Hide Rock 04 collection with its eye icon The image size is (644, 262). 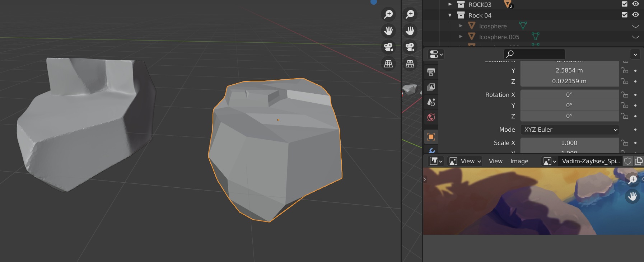point(636,15)
